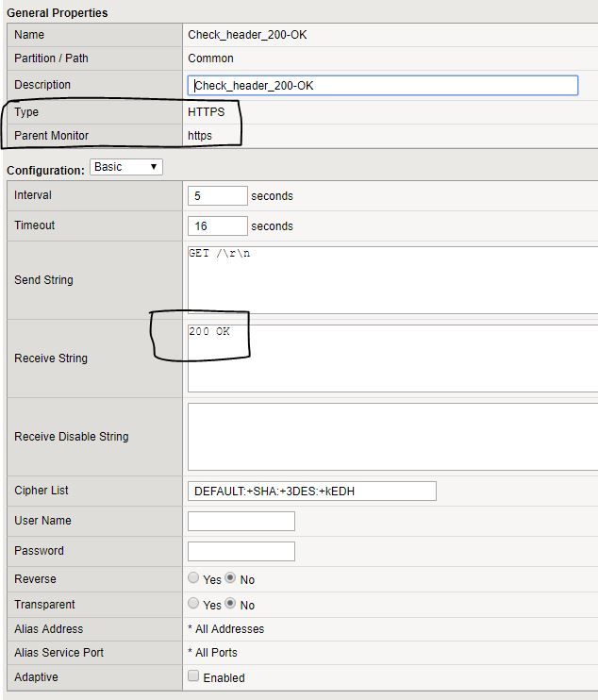Click inside the Receive String textarea
This screenshot has height=700, width=598.
pyautogui.click(x=392, y=358)
